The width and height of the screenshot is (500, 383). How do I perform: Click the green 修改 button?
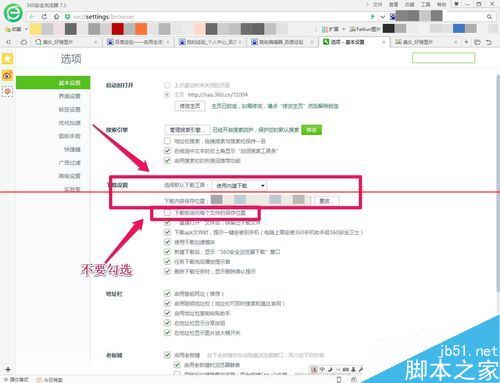pos(311,130)
